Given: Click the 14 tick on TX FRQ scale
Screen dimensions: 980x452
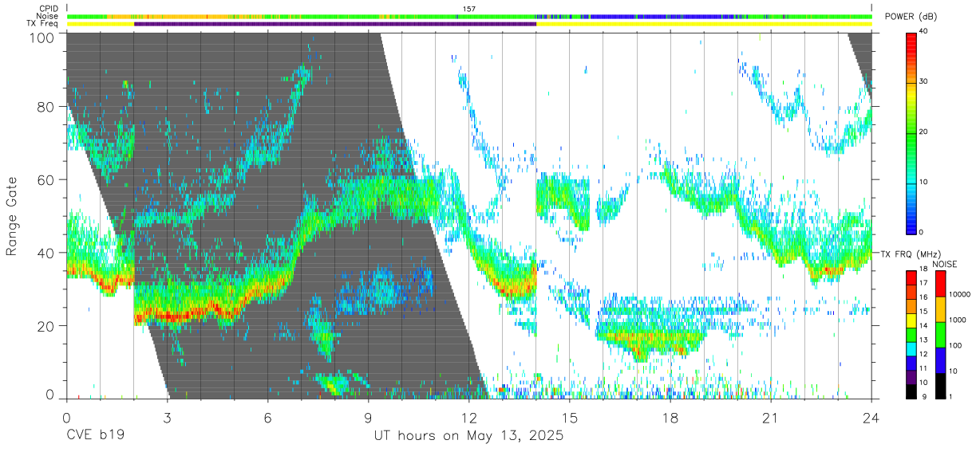Looking at the screenshot, I should (x=923, y=326).
